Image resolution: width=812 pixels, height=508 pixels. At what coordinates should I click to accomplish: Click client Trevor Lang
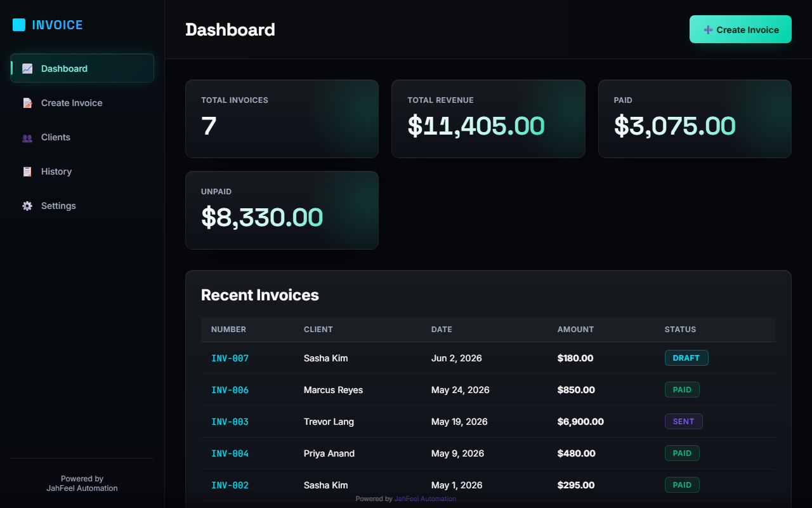[329, 422]
